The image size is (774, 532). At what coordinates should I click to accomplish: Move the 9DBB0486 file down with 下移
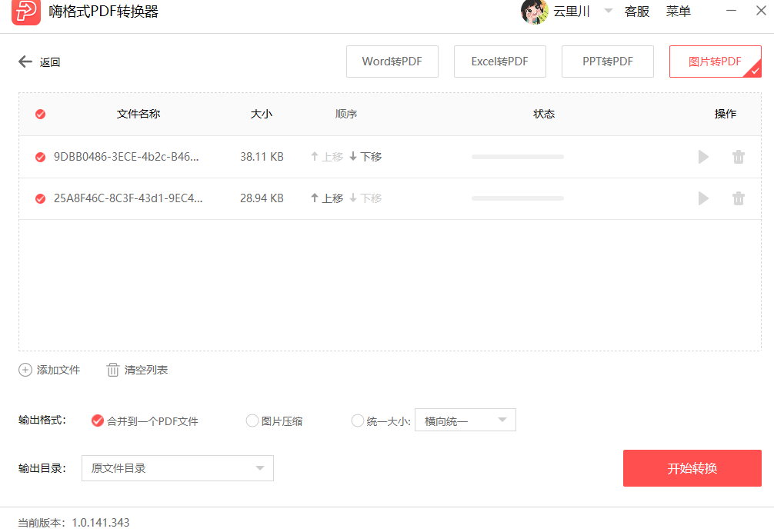click(365, 157)
